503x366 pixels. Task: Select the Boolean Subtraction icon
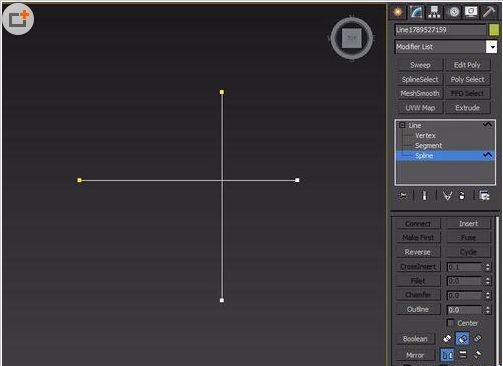(x=462, y=339)
